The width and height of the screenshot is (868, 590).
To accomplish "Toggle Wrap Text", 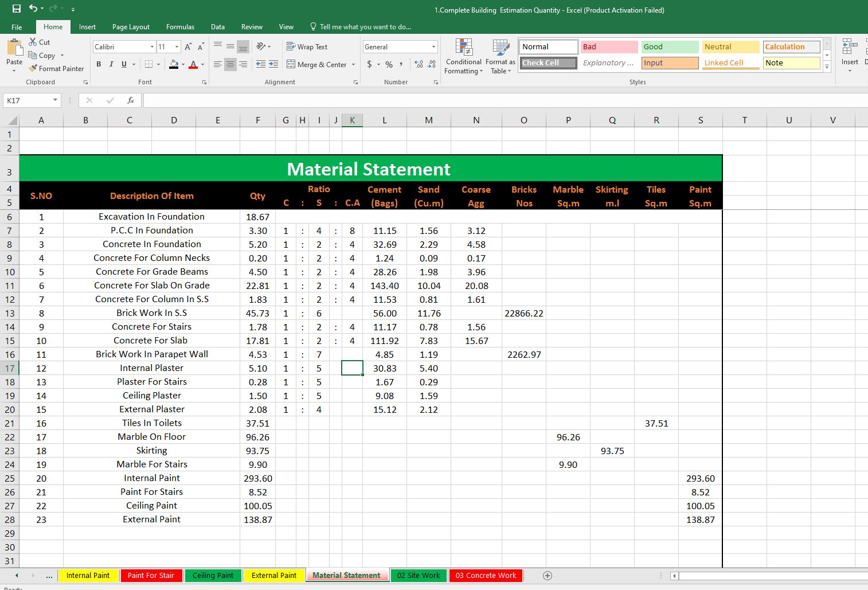I will click(307, 47).
